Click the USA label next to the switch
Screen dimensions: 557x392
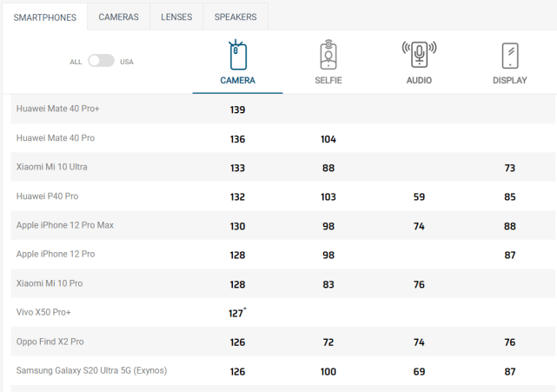click(x=127, y=62)
